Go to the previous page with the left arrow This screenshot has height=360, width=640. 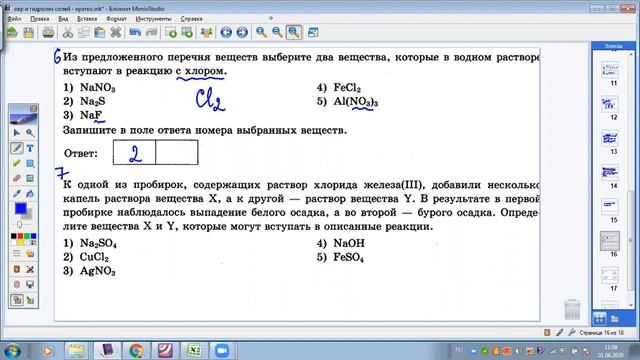226,32
